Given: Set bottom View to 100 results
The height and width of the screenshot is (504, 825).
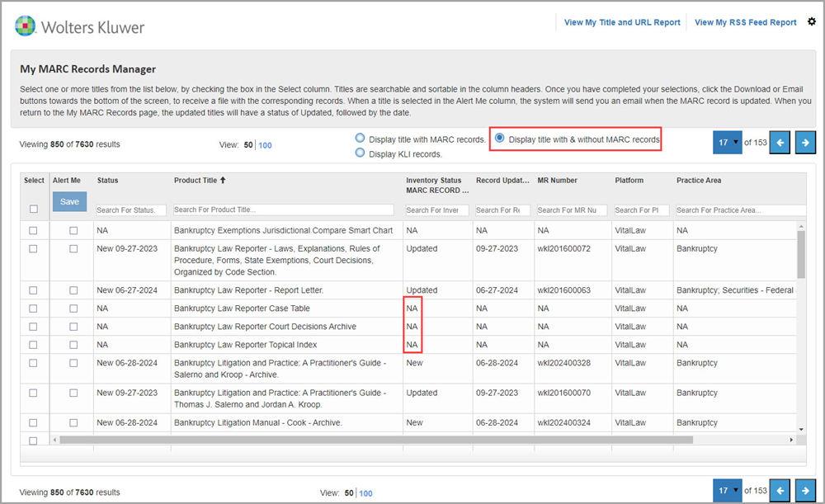Looking at the screenshot, I should tap(365, 493).
